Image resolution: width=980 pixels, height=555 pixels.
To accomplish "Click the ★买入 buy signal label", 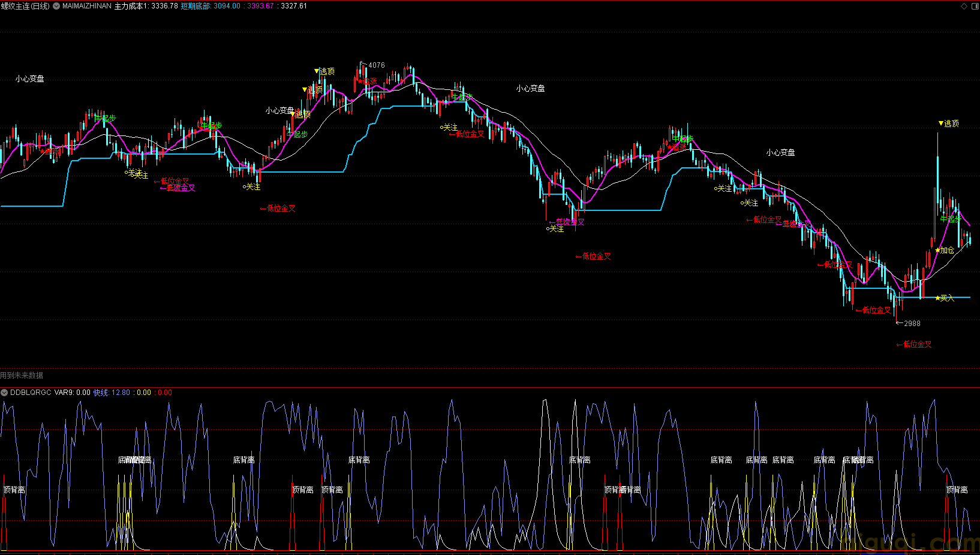I will (944, 298).
